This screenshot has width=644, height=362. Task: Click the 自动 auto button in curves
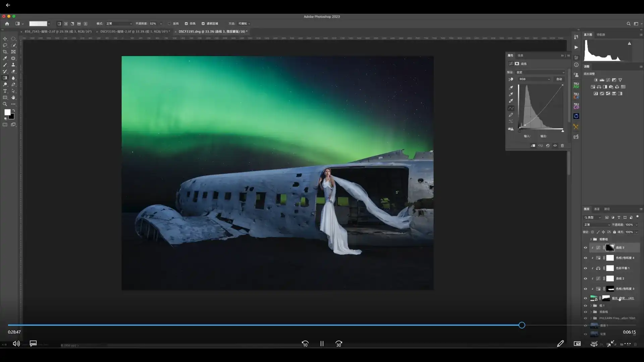(x=559, y=79)
